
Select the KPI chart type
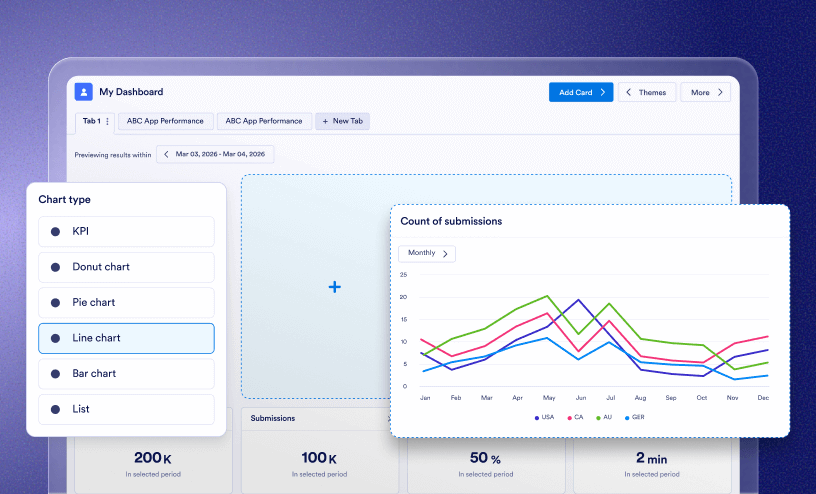(126, 232)
